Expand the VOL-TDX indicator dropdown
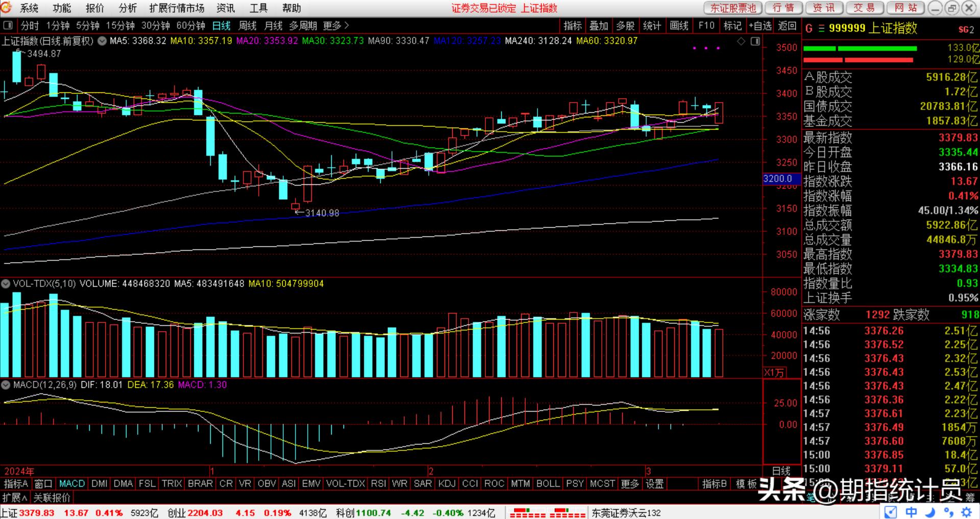The height and width of the screenshot is (519, 980). [x=6, y=284]
